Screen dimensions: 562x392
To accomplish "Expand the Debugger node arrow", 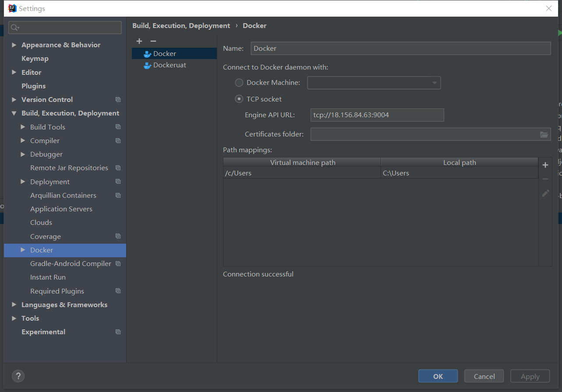I will 23,154.
